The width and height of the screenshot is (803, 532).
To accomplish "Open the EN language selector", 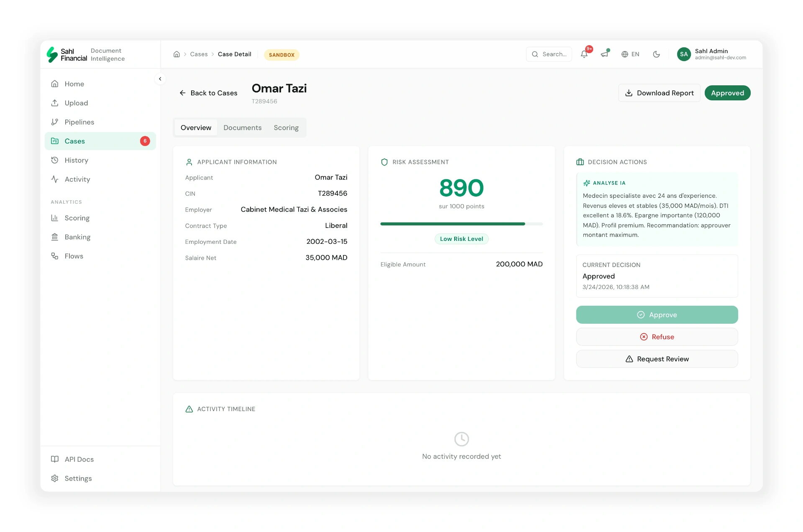I will pyautogui.click(x=630, y=54).
